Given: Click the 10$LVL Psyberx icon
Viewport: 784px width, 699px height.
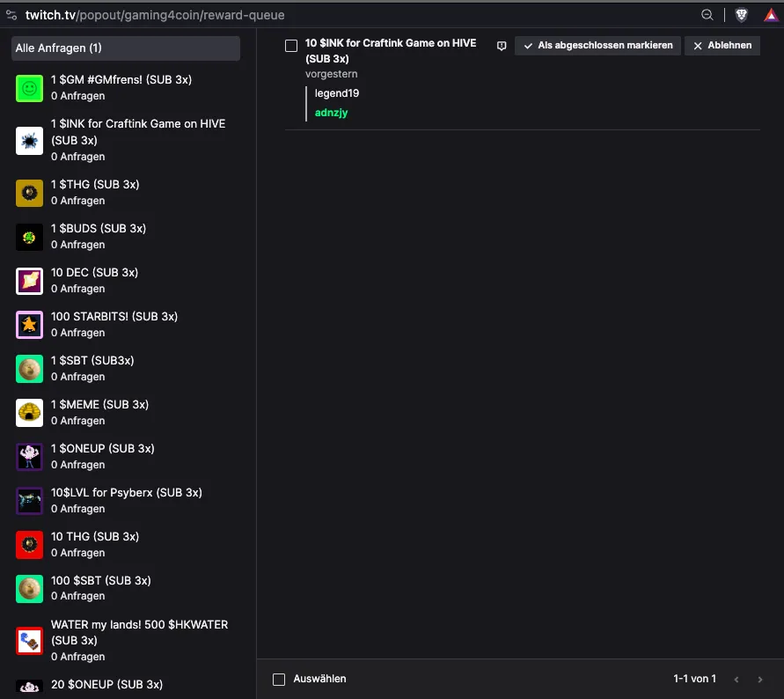Looking at the screenshot, I should click(x=29, y=501).
